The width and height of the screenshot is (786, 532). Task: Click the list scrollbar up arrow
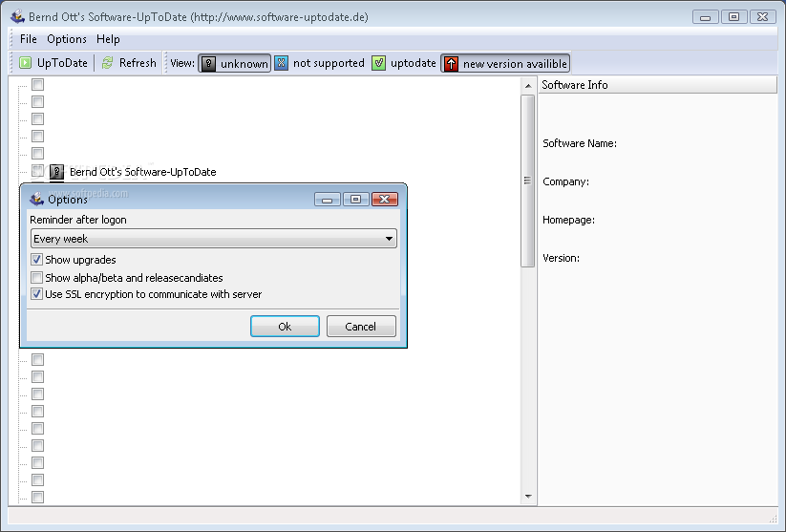tap(528, 86)
